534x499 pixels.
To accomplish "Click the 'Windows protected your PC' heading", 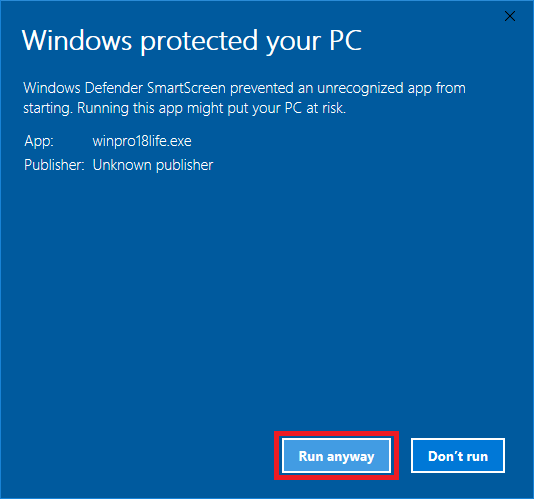I will (x=191, y=41).
